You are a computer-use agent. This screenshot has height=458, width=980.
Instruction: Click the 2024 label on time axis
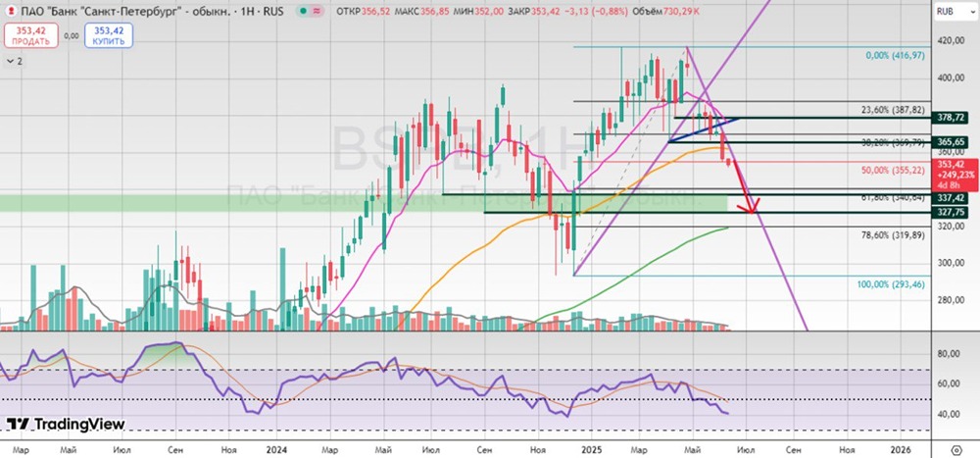275,450
